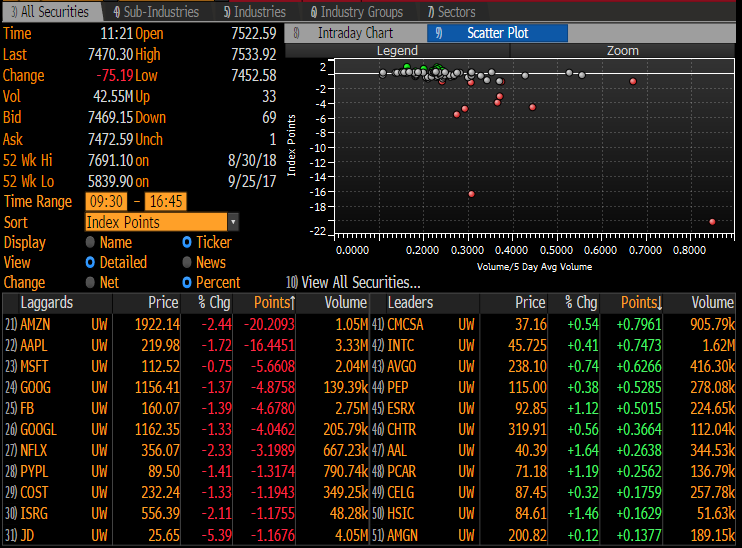Edit the 09:30 start time field
Screen dimensions: 742x548
106,202
